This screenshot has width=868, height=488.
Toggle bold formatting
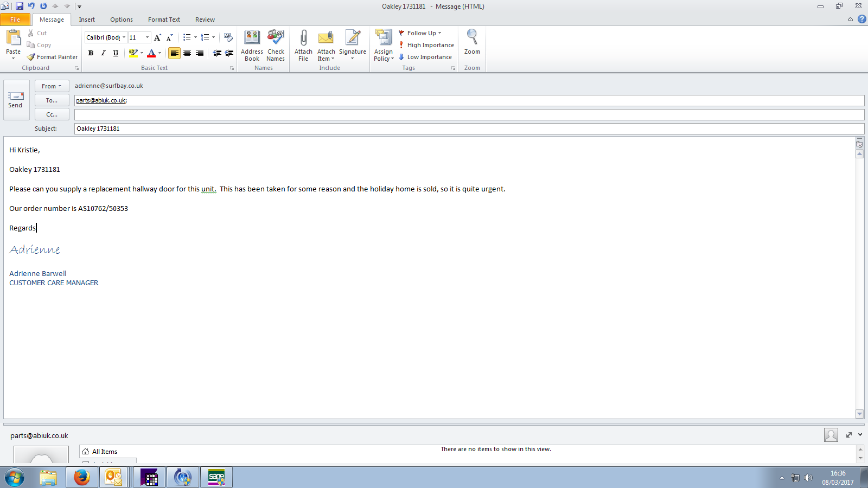coord(91,53)
